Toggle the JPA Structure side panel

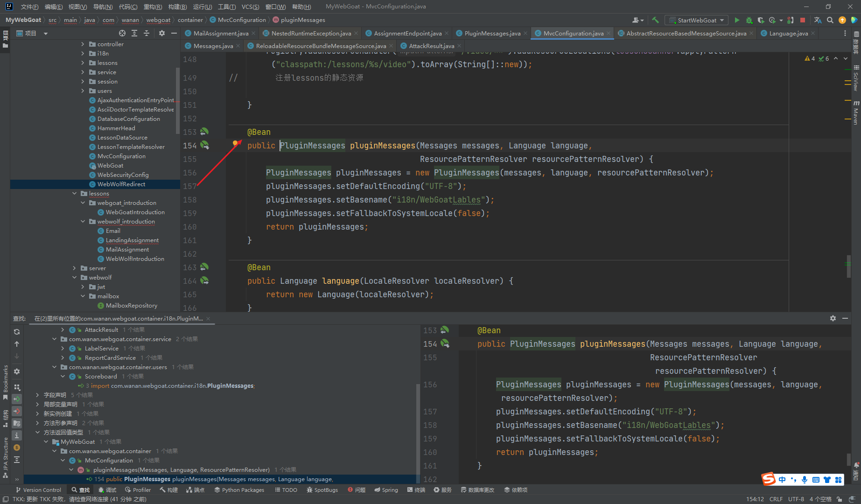coord(5,458)
